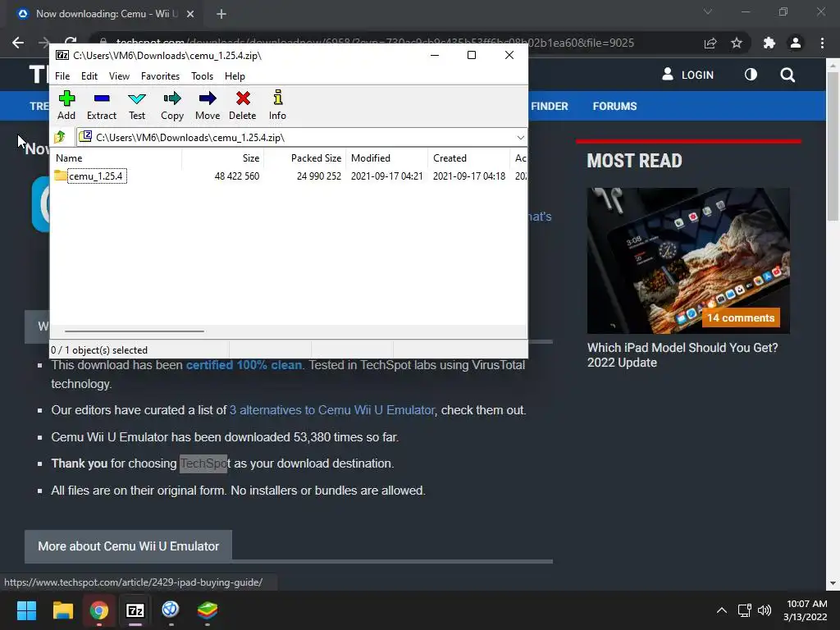Click the 24 990 252 packed size value
The width and height of the screenshot is (840, 630).
pos(319,176)
